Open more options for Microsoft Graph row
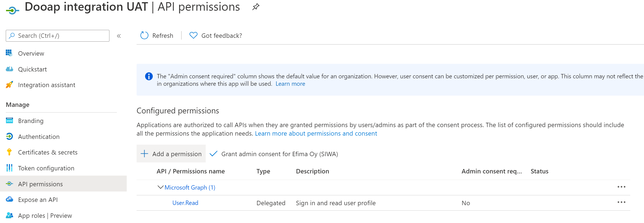 621,187
